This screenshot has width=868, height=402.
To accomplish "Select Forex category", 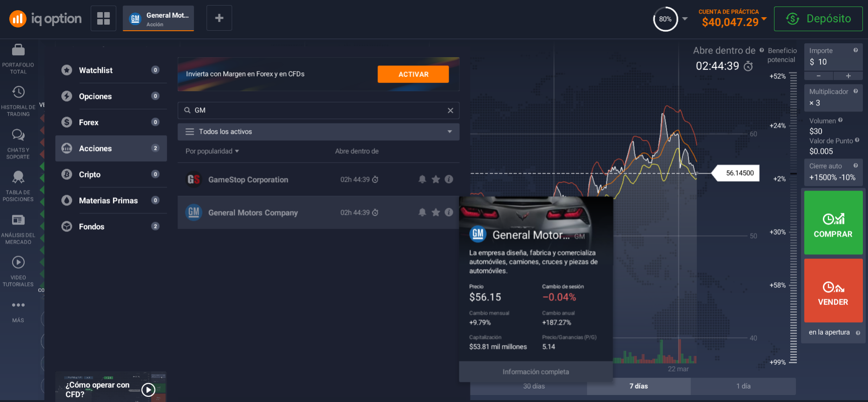I will click(111, 122).
